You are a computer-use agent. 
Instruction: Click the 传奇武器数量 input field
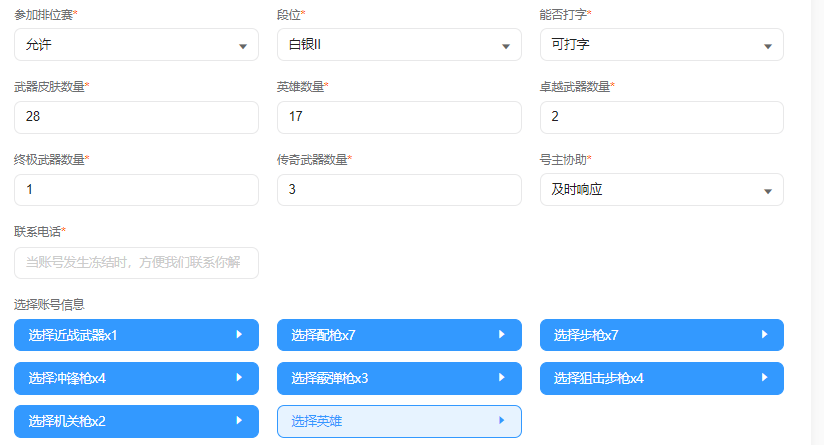tap(399, 190)
